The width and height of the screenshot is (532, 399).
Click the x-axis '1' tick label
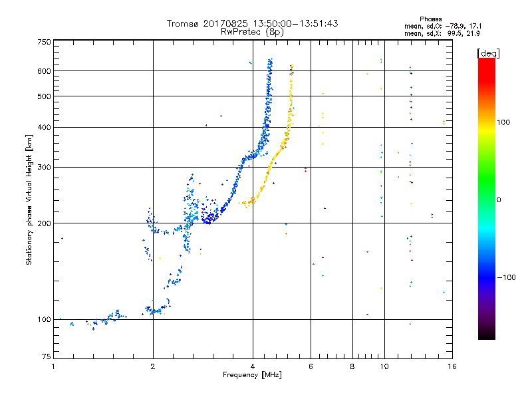[53, 366]
